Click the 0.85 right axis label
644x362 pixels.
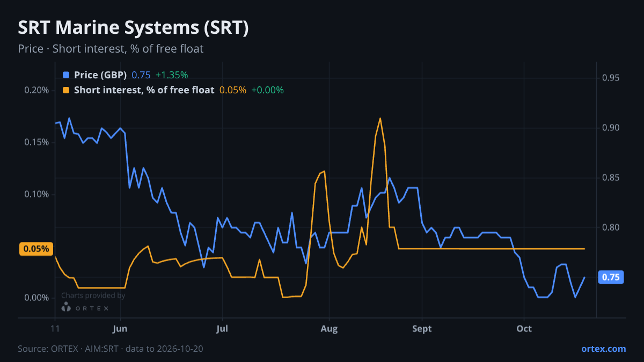coord(611,178)
